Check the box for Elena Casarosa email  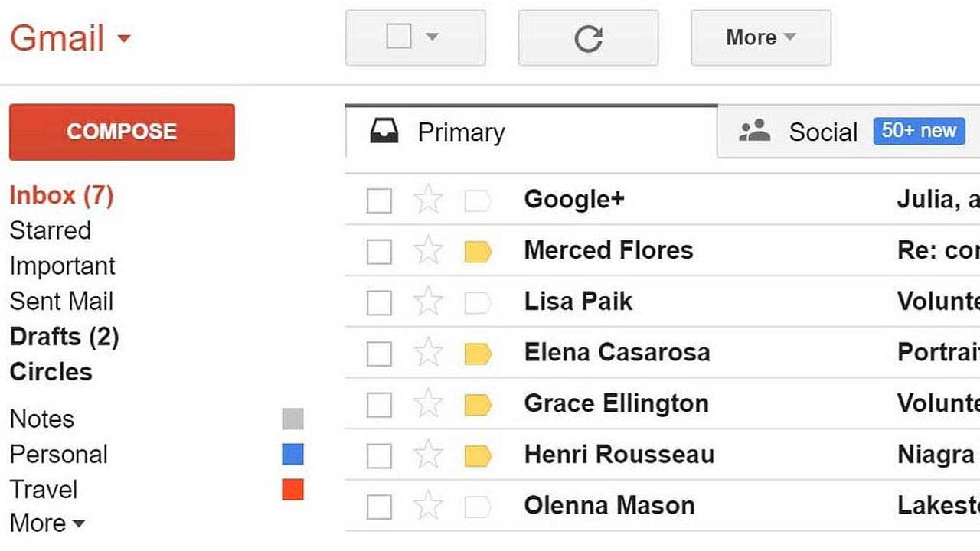point(379,354)
